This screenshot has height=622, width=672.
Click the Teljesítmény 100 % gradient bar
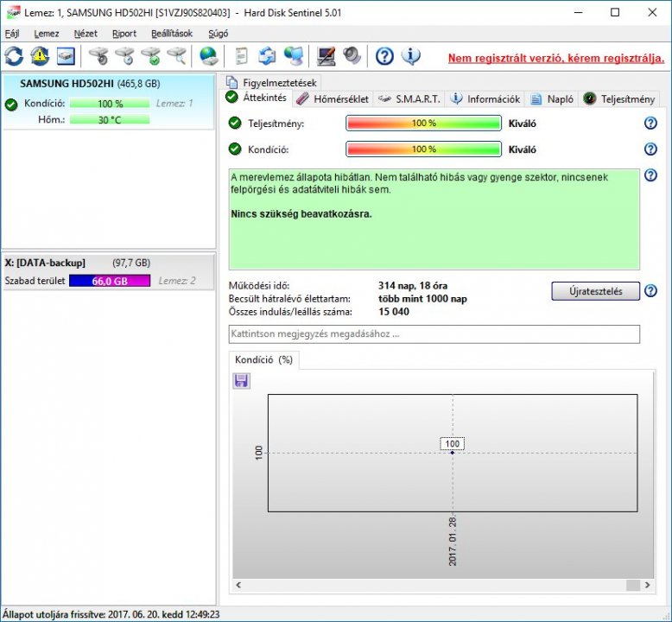coord(423,123)
